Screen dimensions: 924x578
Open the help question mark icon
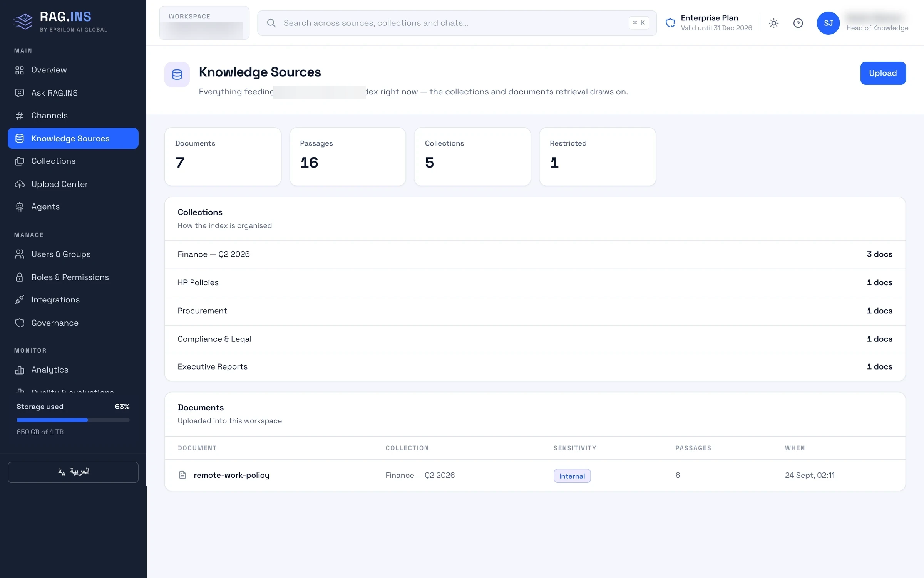798,23
